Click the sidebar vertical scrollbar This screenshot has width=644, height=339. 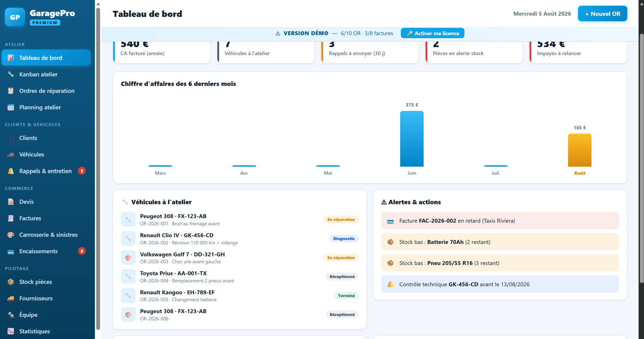(x=98, y=168)
